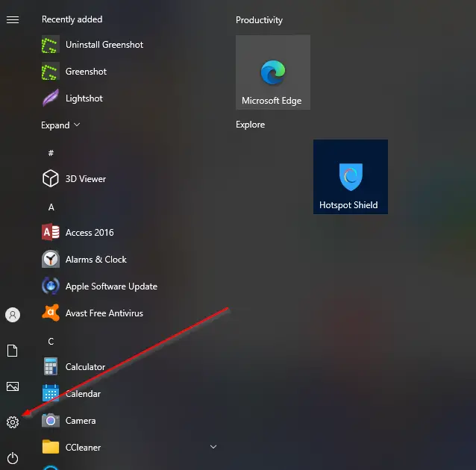Open Lightshot feather icon

pyautogui.click(x=51, y=98)
